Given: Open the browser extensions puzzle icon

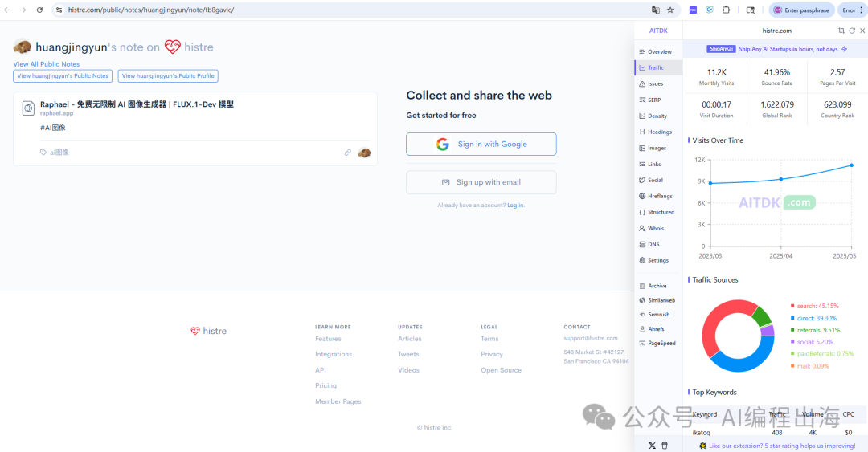Looking at the screenshot, I should [726, 10].
